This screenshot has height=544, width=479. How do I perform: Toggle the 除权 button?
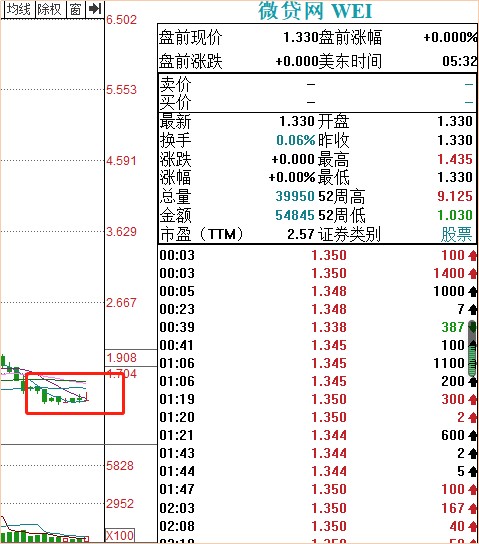pyautogui.click(x=50, y=9)
